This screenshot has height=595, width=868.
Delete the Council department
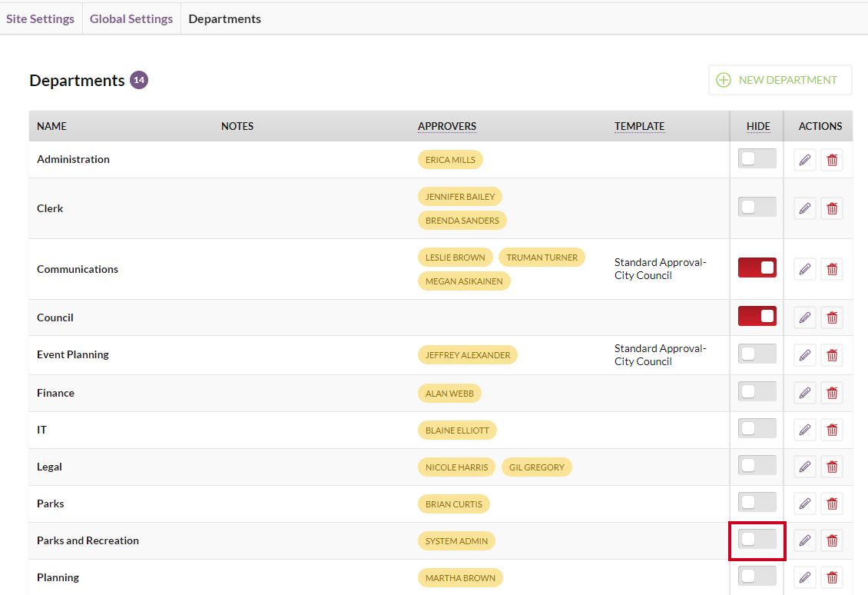[x=832, y=317]
